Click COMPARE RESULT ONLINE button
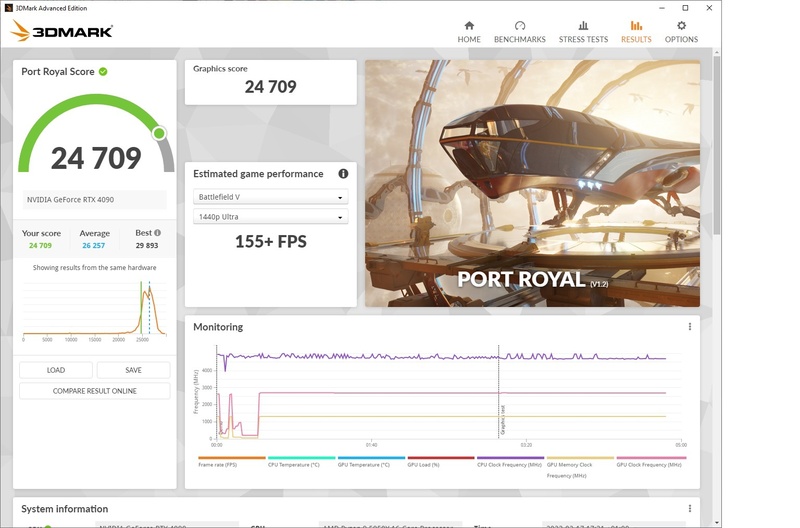800x528 pixels. tap(94, 391)
